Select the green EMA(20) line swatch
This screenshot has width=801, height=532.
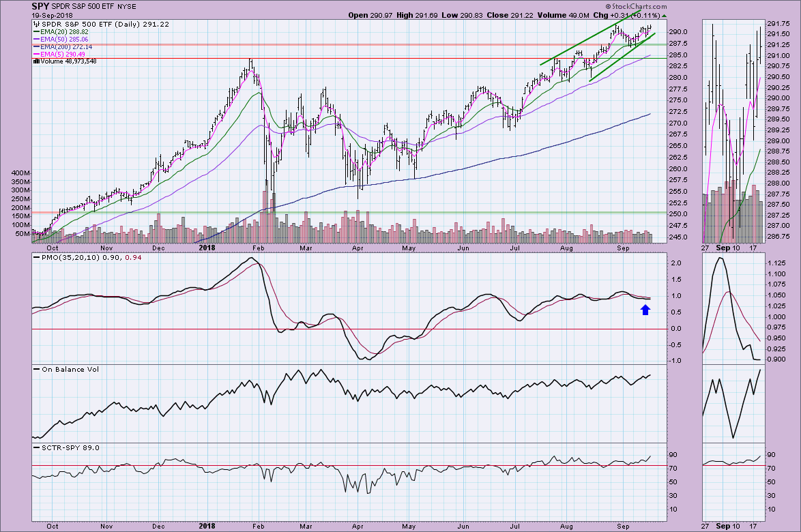click(x=36, y=31)
